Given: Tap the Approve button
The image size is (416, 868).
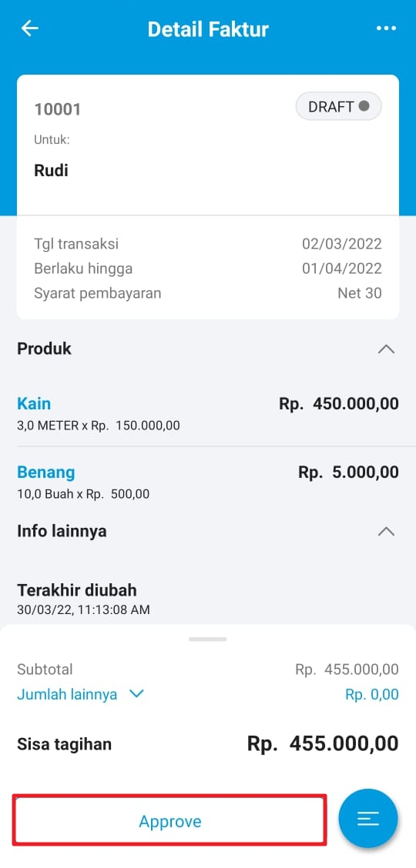Looking at the screenshot, I should [169, 821].
